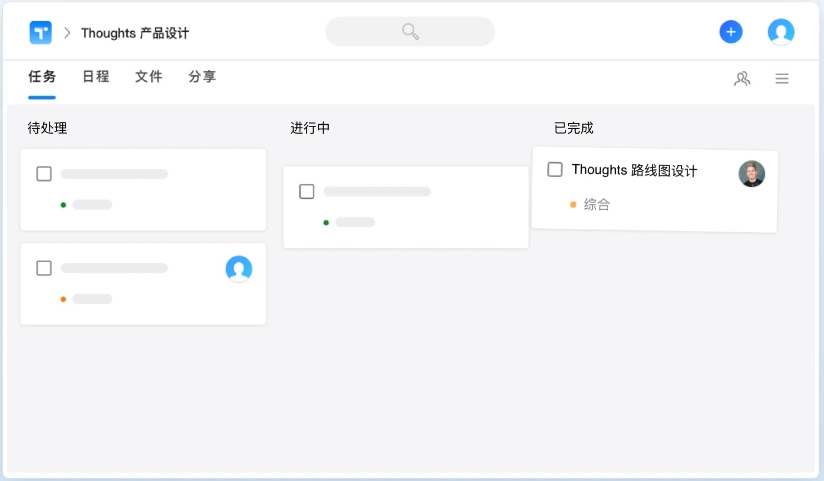Check the Thoughts 路线图设计 task checkbox

555,170
